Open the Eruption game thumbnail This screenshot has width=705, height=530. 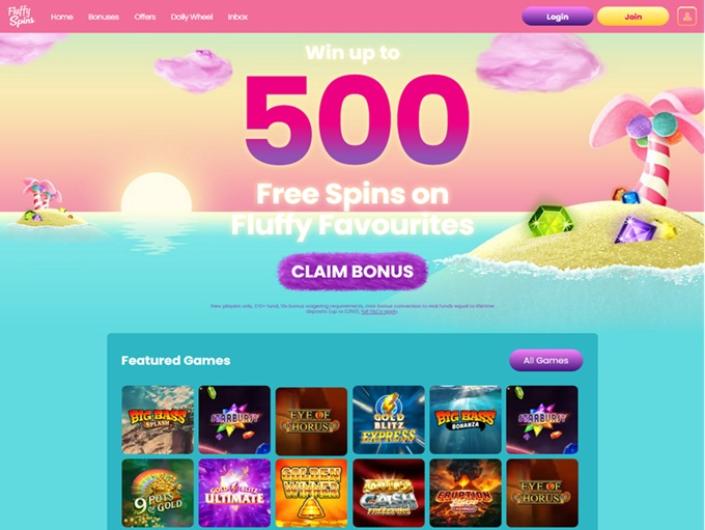[x=465, y=493]
